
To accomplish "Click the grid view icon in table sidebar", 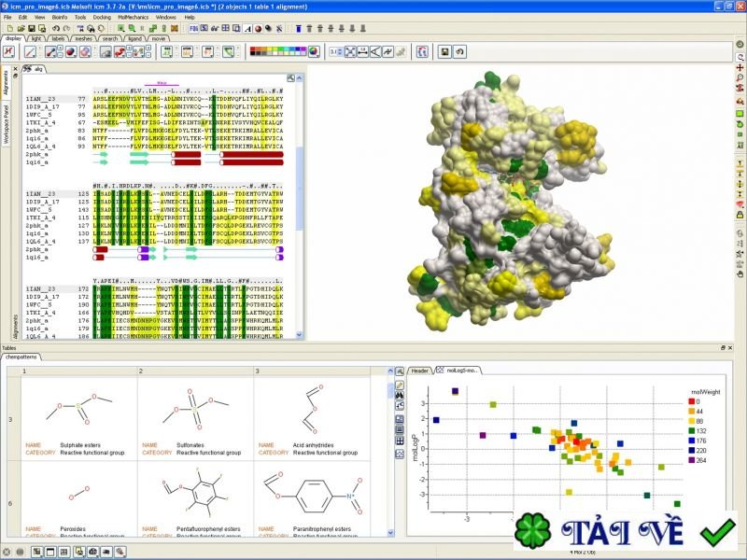I will point(400,441).
